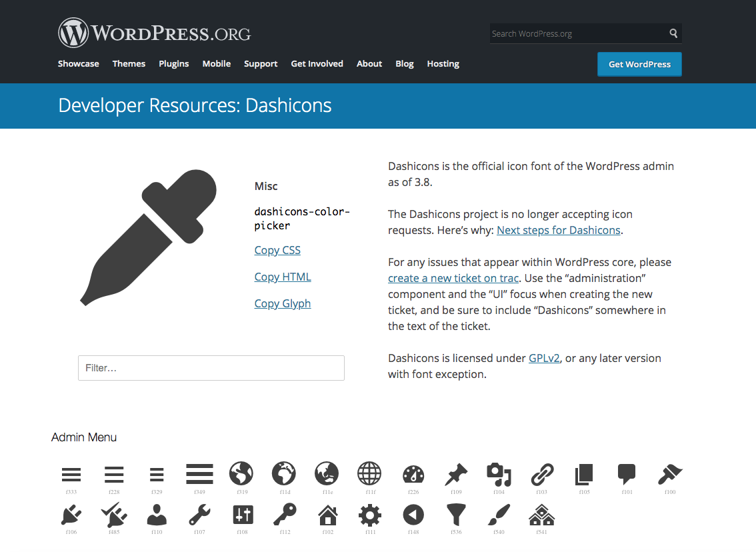Image resolution: width=756 pixels, height=552 pixels.
Task: Select the narrow menu icon labeled f329
Action: click(157, 475)
